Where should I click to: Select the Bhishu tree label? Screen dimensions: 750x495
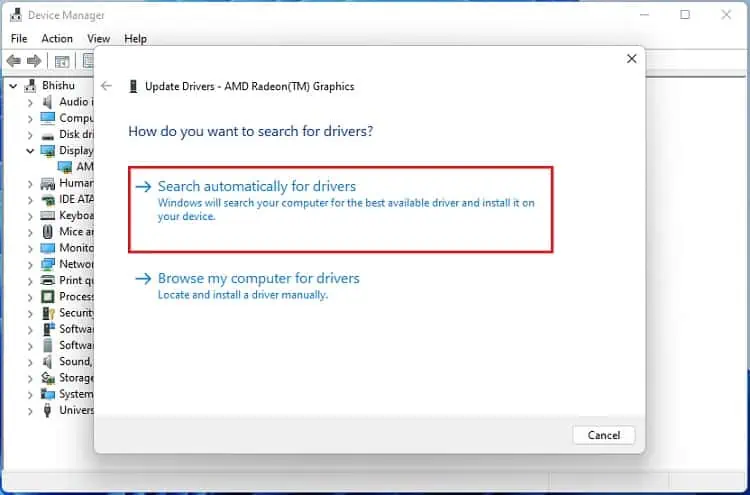58,86
